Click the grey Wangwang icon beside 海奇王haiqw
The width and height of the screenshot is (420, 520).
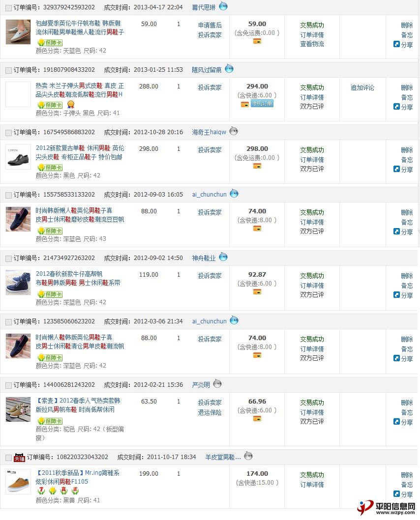[234, 131]
